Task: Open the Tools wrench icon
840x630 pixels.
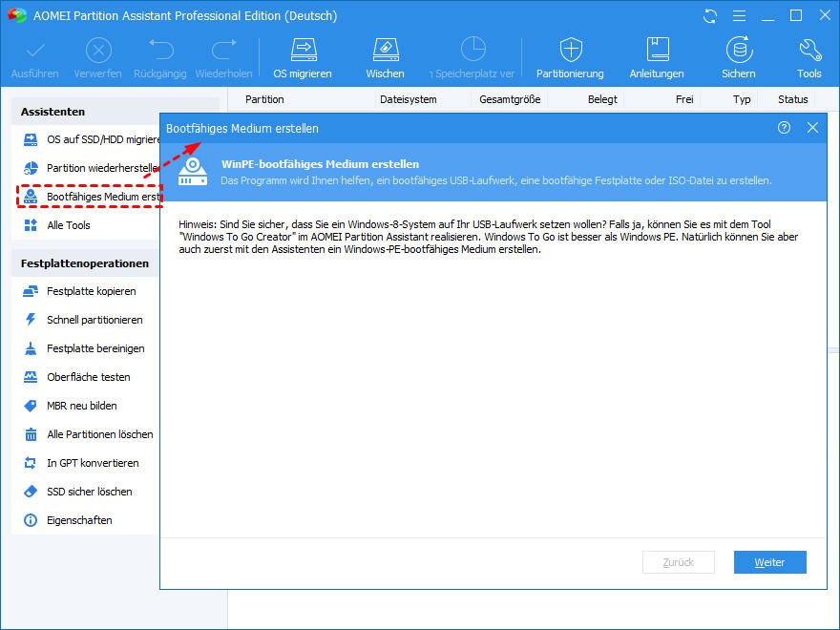Action: point(809,50)
